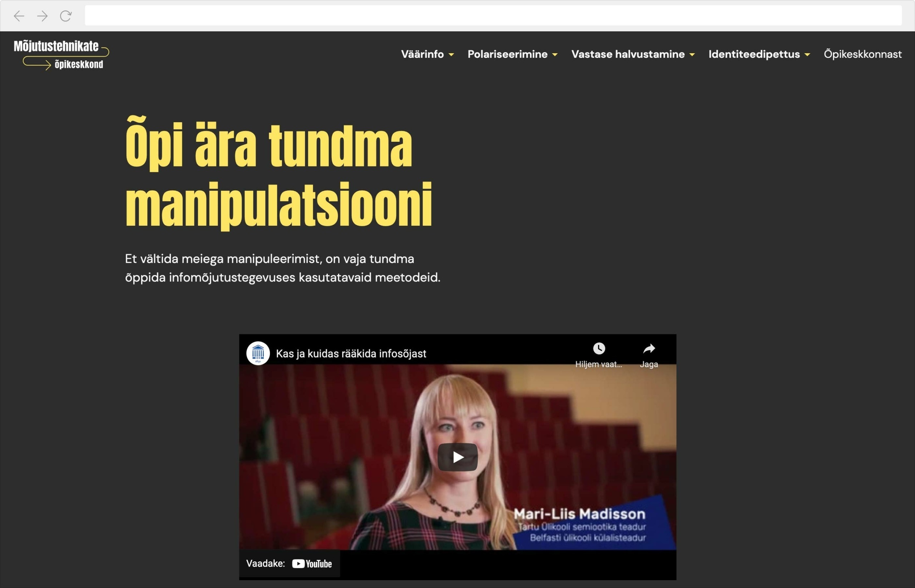
Task: Expand the Polariseerimine dropdown arrow
Action: (x=555, y=55)
